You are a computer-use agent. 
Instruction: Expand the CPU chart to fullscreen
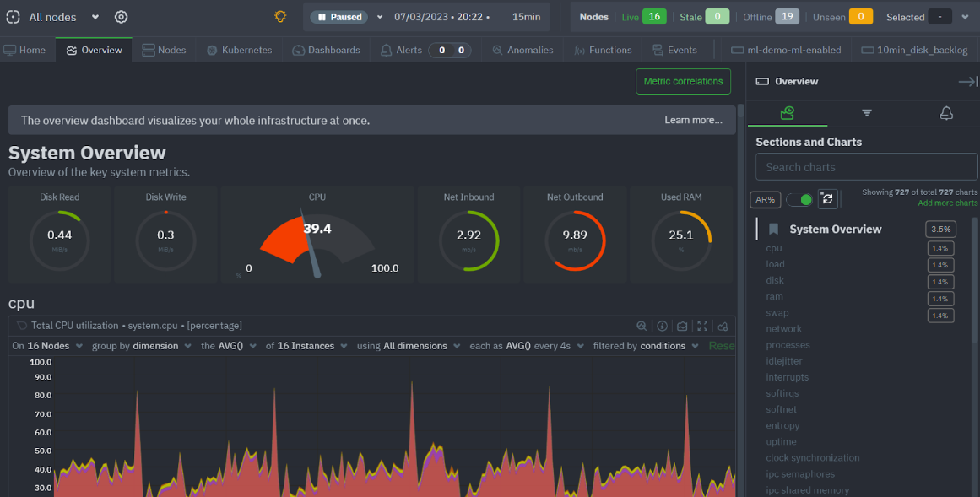(702, 326)
